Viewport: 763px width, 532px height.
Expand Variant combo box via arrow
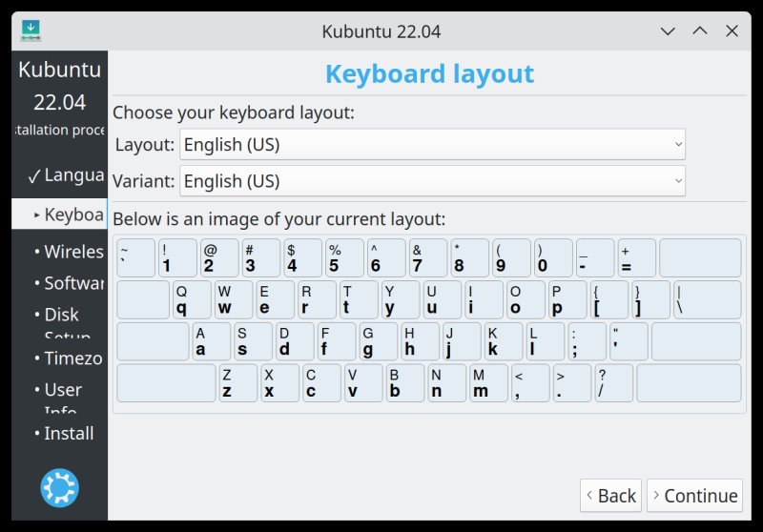click(678, 181)
